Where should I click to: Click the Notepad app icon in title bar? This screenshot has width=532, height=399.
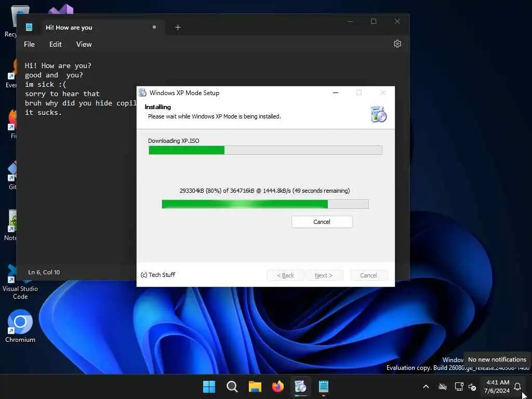(29, 27)
